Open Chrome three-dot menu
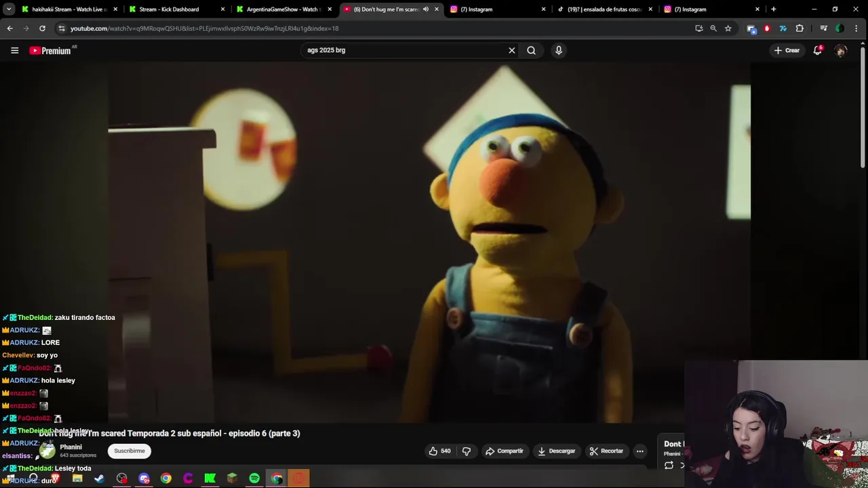The image size is (868, 488). point(856,28)
